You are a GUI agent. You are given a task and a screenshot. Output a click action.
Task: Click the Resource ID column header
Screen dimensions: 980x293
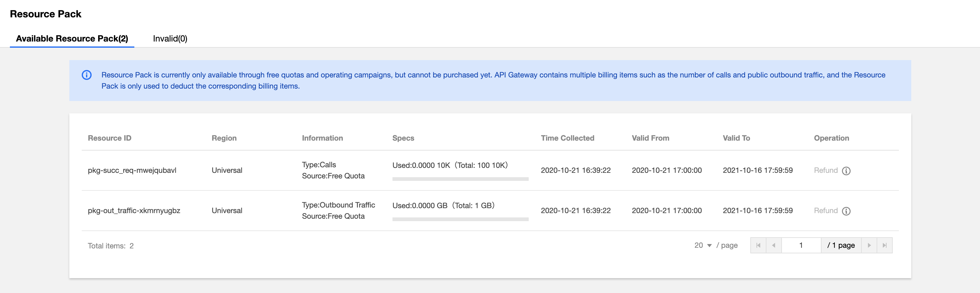coord(110,138)
